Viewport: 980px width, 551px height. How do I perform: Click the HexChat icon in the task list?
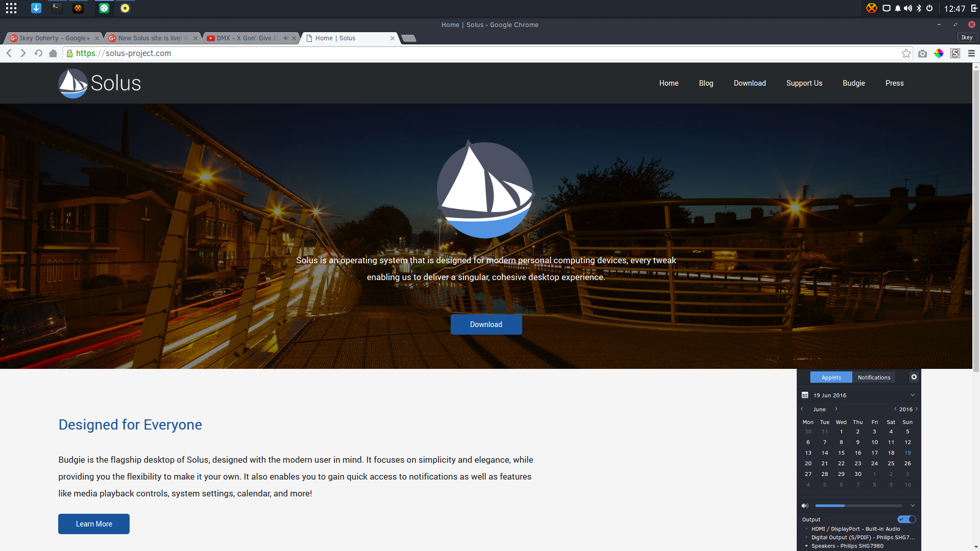pos(78,8)
